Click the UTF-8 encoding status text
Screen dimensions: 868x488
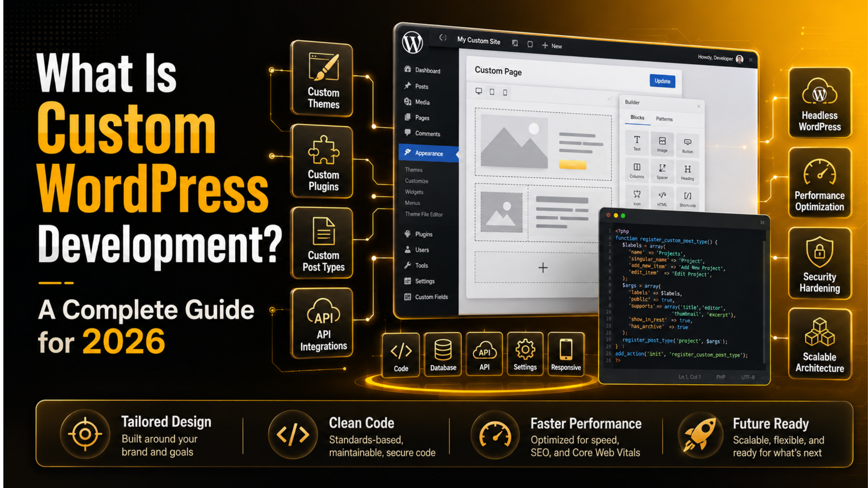coord(748,377)
